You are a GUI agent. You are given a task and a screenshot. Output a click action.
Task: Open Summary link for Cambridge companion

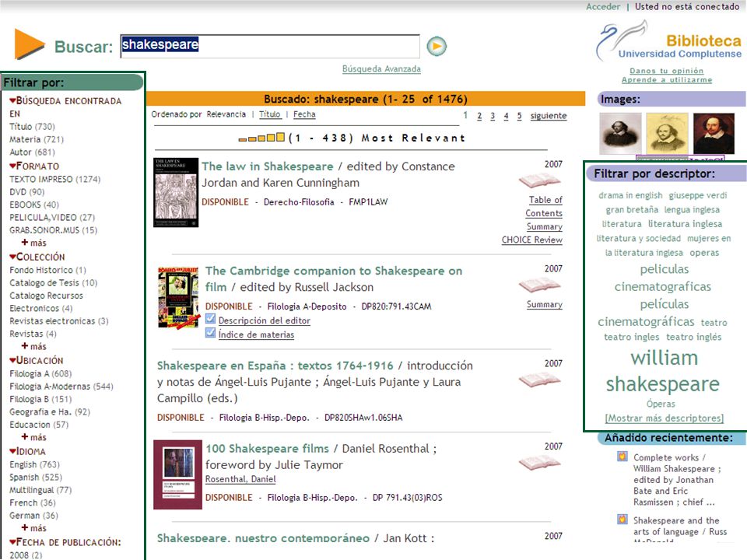coord(545,304)
